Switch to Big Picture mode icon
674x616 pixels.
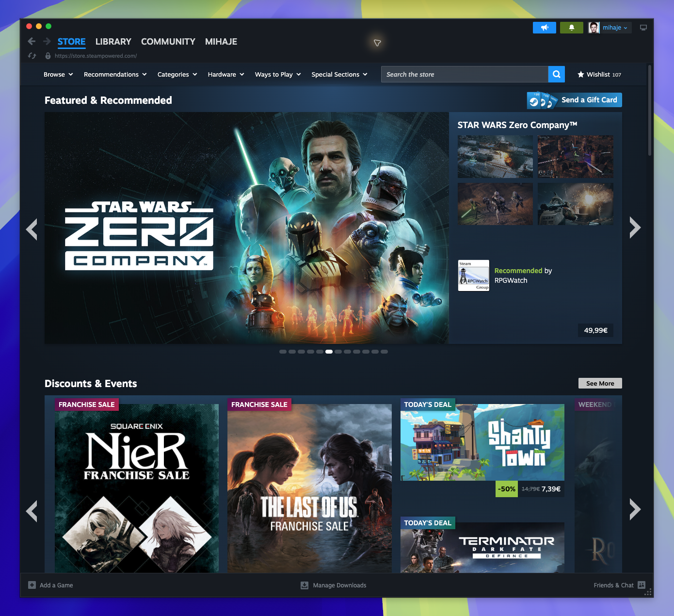643,28
